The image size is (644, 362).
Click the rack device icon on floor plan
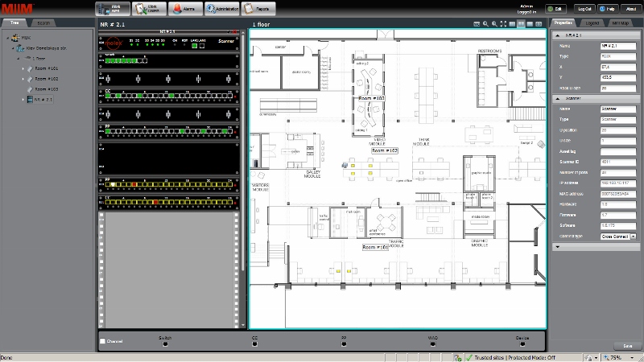point(345,165)
